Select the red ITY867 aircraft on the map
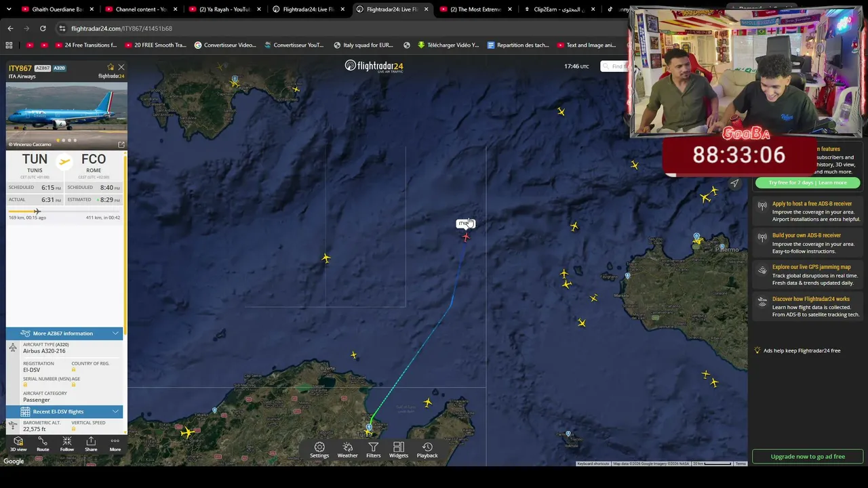The height and width of the screenshot is (488, 868). (x=466, y=237)
